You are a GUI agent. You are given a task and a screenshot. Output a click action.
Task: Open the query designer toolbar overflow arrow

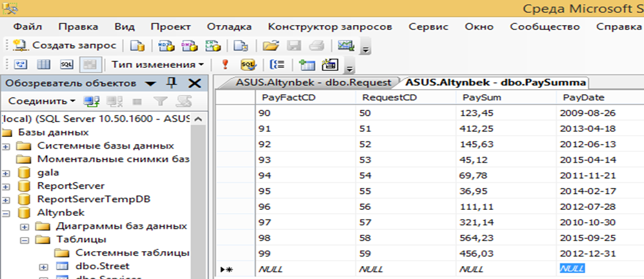pos(349,68)
